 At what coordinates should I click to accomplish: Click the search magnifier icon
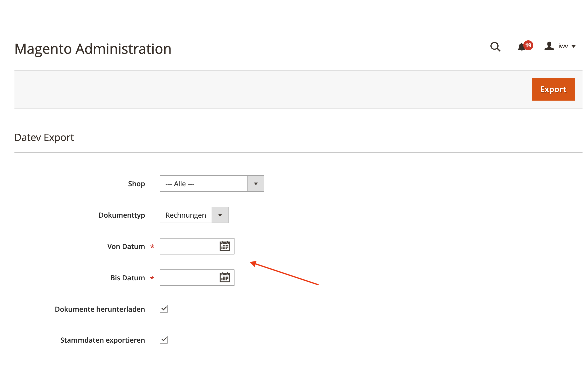coord(495,47)
